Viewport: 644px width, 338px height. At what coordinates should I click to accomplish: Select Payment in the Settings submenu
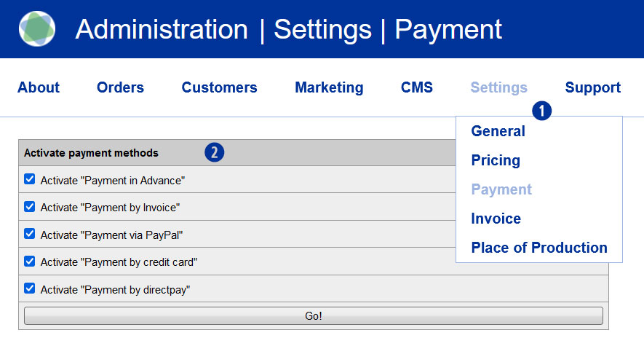pos(501,189)
